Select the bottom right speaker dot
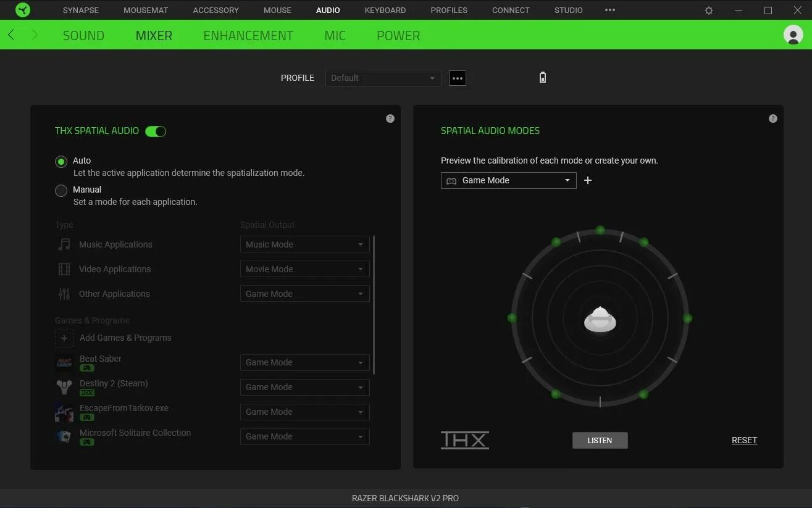Screen dimensions: 812x508 pos(644,394)
